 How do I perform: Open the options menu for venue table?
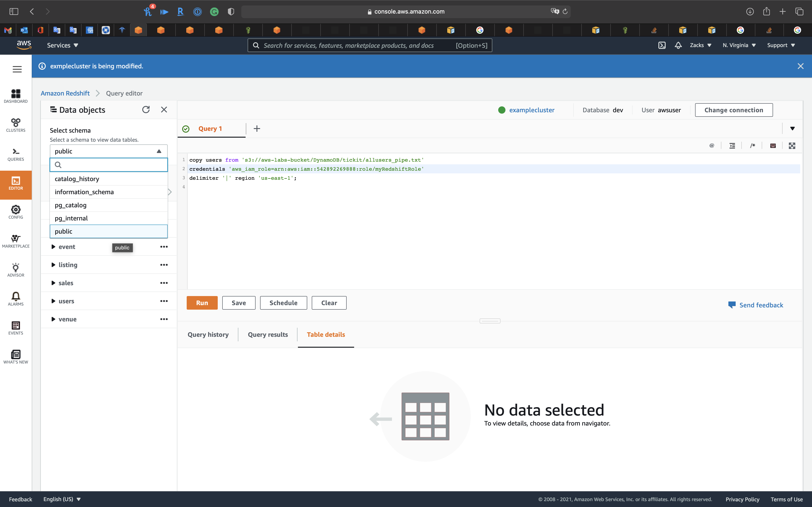(164, 319)
